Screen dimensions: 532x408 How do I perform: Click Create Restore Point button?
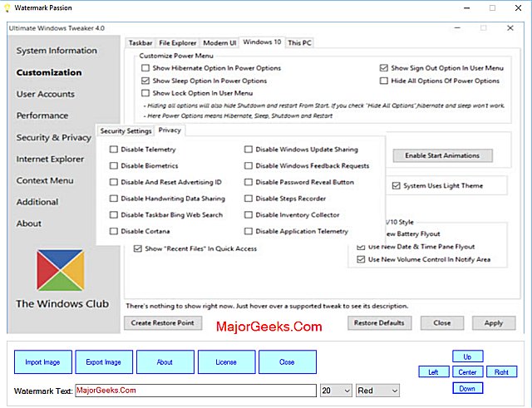(x=163, y=323)
